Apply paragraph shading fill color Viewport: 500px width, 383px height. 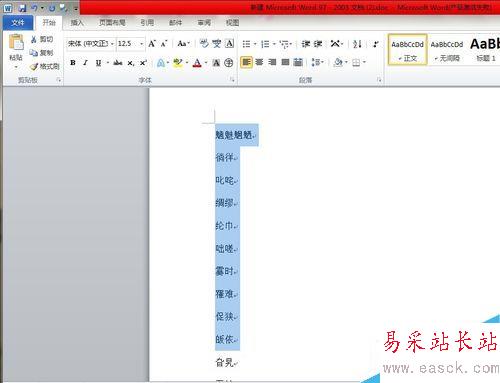338,62
